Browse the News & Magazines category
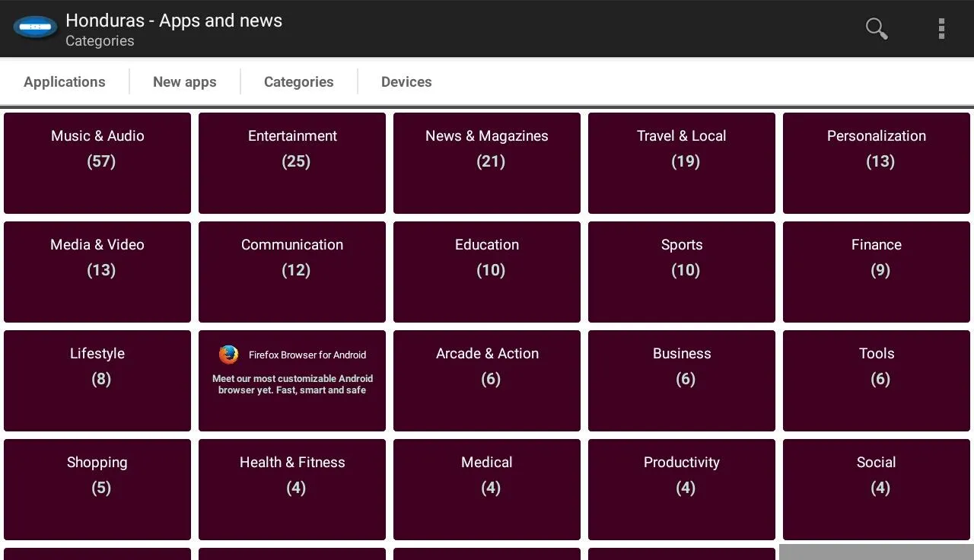974x560 pixels. [487, 163]
